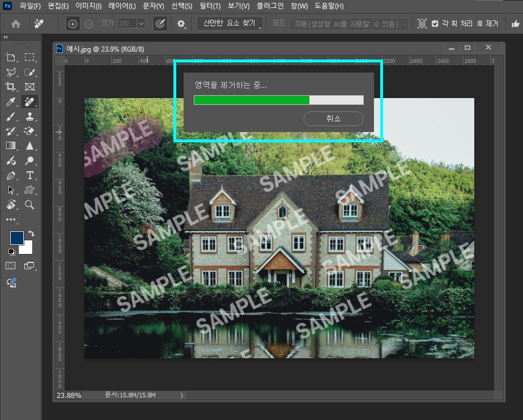This screenshot has width=523, height=420.
Task: Select the Polygonal Lasso tool
Action: click(x=11, y=72)
